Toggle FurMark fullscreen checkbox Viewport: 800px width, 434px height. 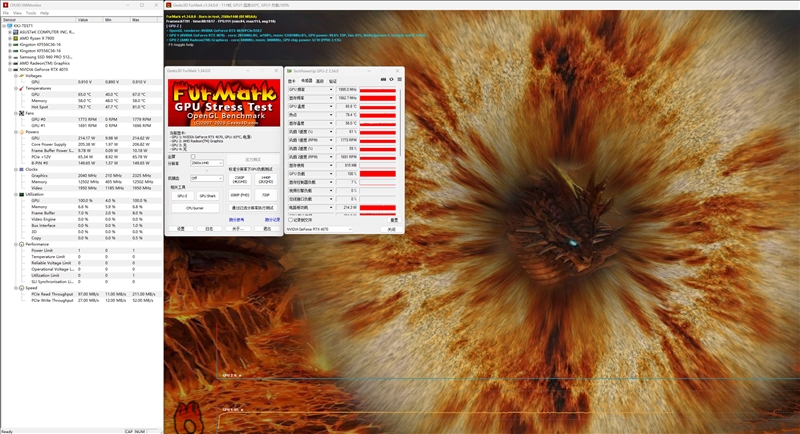point(193,157)
